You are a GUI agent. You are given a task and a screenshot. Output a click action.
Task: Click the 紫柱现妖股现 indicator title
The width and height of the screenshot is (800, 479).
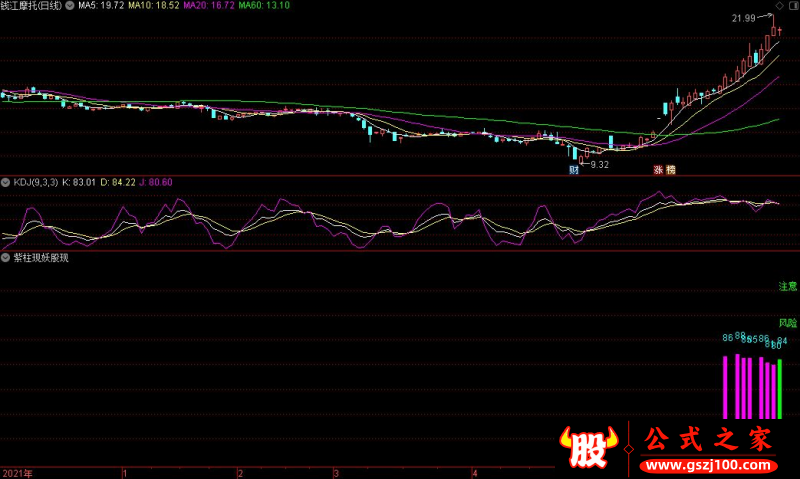coord(41,258)
